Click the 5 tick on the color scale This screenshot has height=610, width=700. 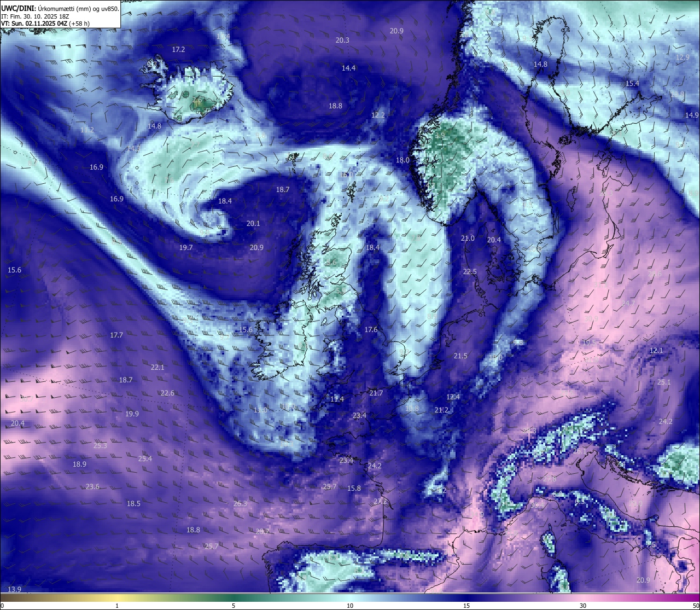(234, 606)
